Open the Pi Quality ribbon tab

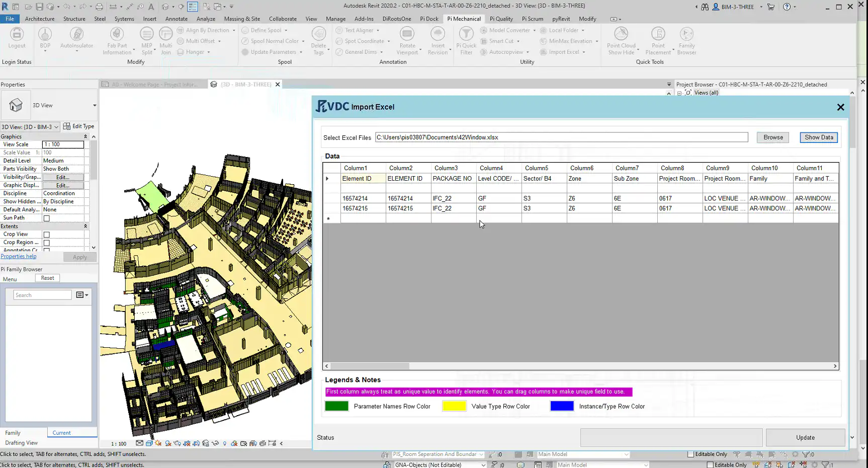coord(501,19)
